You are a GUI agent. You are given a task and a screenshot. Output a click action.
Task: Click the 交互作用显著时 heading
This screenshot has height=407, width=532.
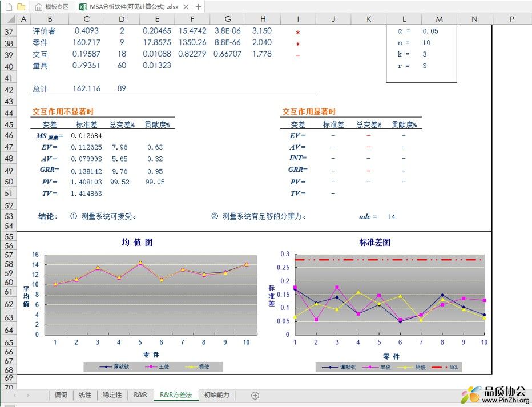click(309, 111)
